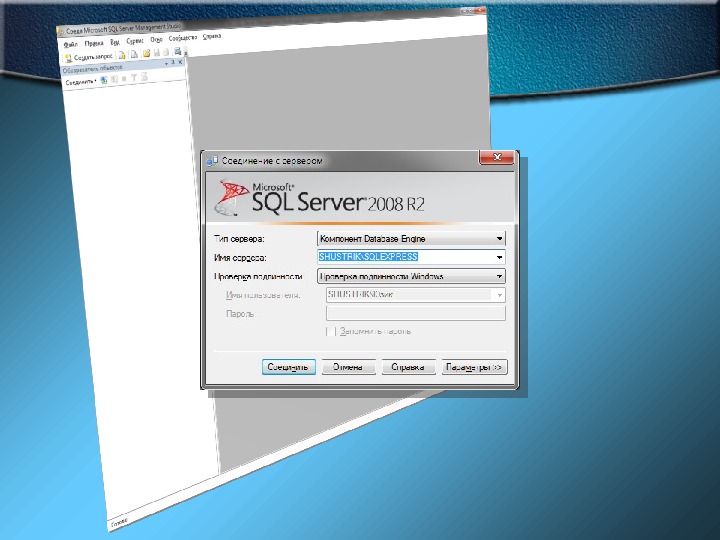This screenshot has width=720, height=540.
Task: Close the Обозреватель объектов panel
Action: tap(180, 62)
